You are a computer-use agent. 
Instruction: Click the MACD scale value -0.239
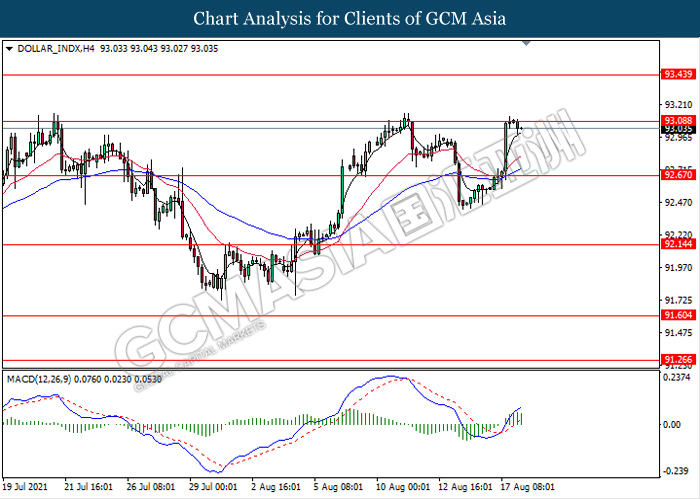pos(677,471)
